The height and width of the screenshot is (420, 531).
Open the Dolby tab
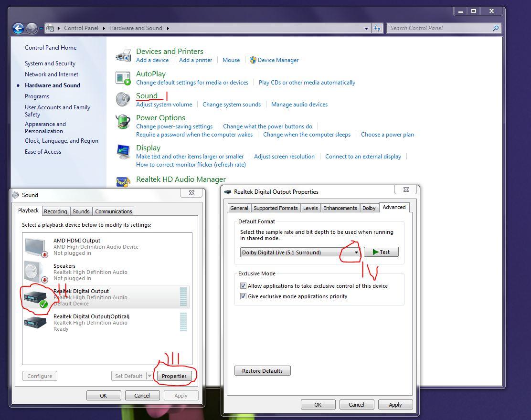point(369,208)
